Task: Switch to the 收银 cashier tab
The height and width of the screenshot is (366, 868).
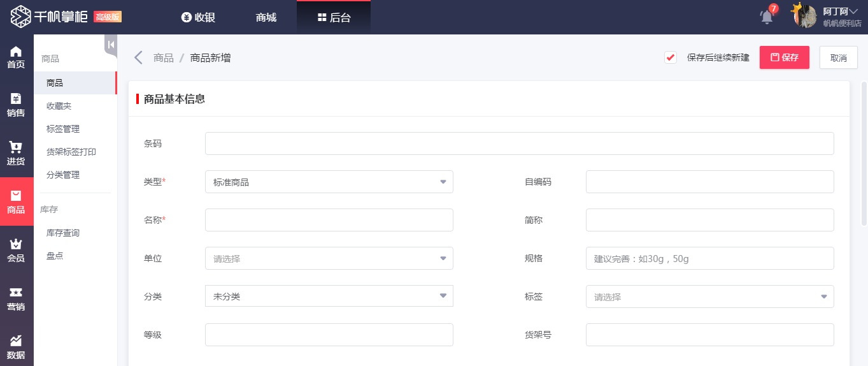Action: (x=198, y=17)
